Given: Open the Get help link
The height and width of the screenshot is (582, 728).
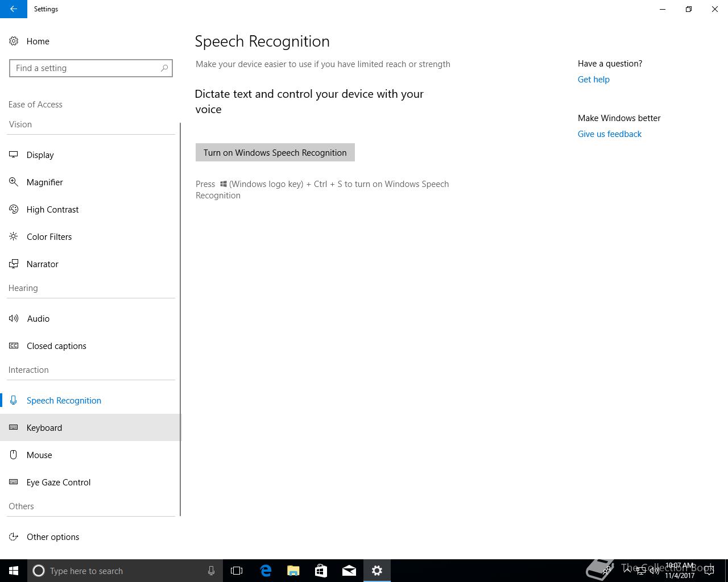Looking at the screenshot, I should [594, 80].
